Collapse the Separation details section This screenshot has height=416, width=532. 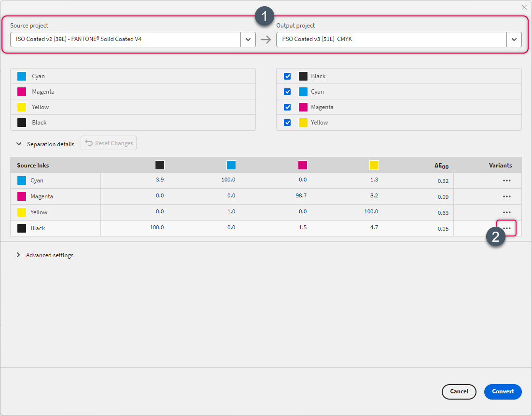coord(19,144)
